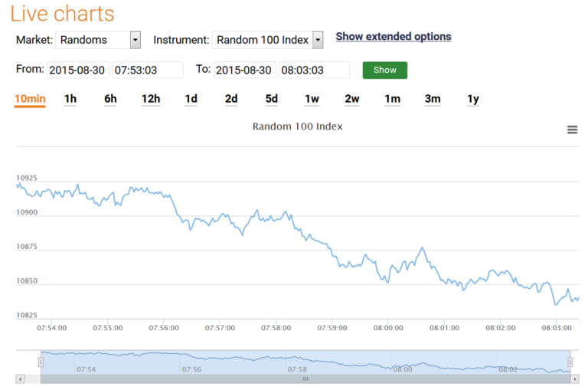Pick the 1w time range
The height and width of the screenshot is (390, 588).
point(312,99)
